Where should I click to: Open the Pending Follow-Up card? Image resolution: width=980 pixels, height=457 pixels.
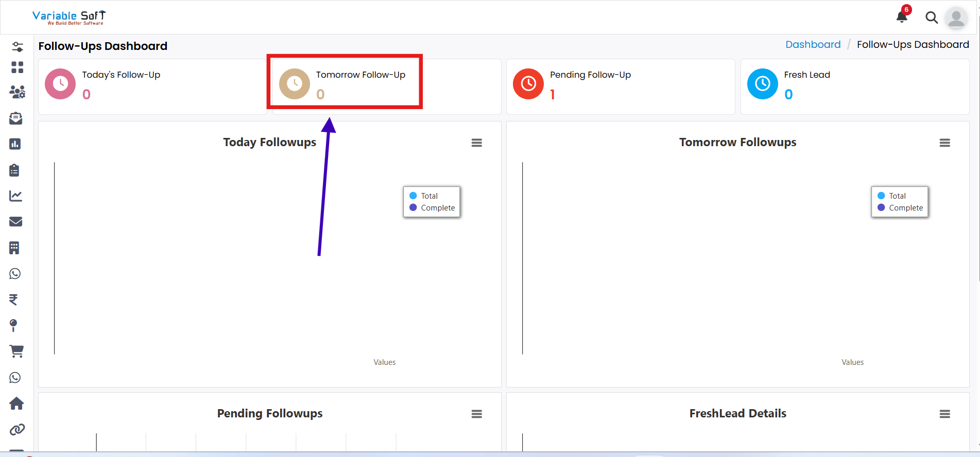point(620,86)
